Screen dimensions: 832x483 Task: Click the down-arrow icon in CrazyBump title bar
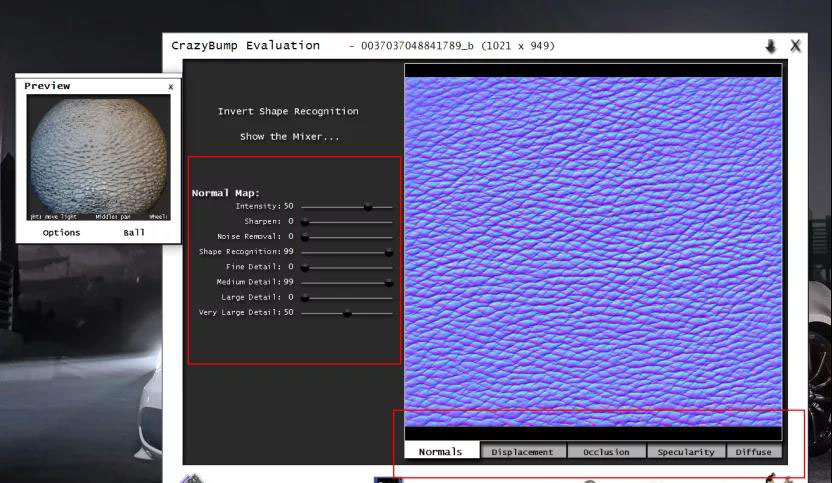[x=771, y=46]
